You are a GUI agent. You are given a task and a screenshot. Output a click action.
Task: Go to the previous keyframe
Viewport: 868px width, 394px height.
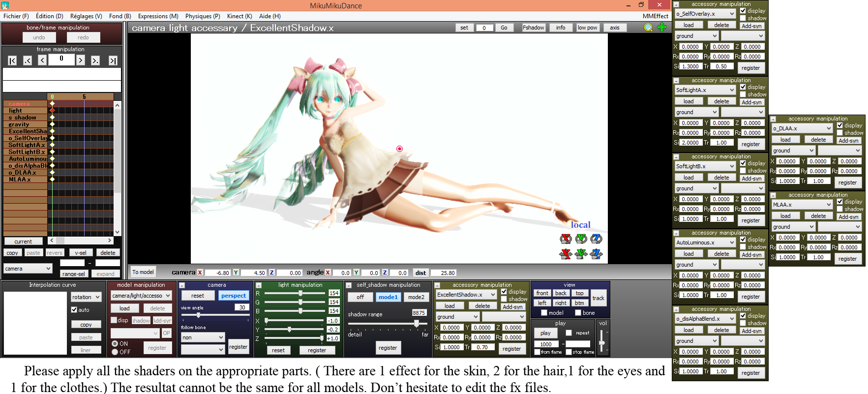[x=28, y=61]
